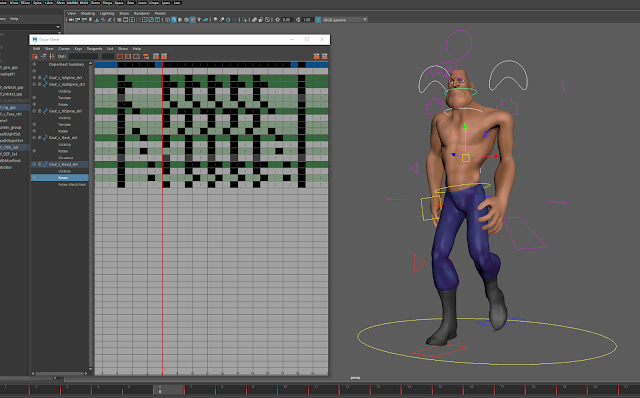Open the dropdown in the left outliner panel
Screen dimensions: 640x398
point(58,27)
